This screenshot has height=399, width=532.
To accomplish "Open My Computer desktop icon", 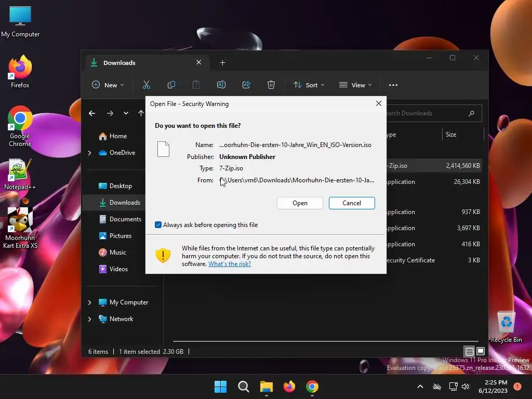I will tap(20, 22).
